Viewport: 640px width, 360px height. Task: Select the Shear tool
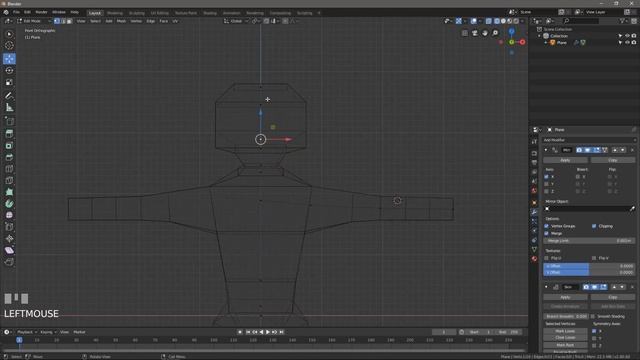click(9, 250)
